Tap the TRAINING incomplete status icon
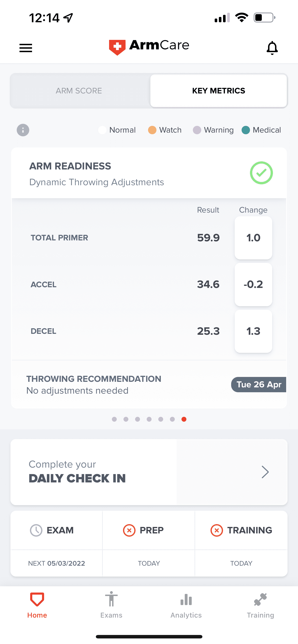The height and width of the screenshot is (644, 298). click(217, 530)
